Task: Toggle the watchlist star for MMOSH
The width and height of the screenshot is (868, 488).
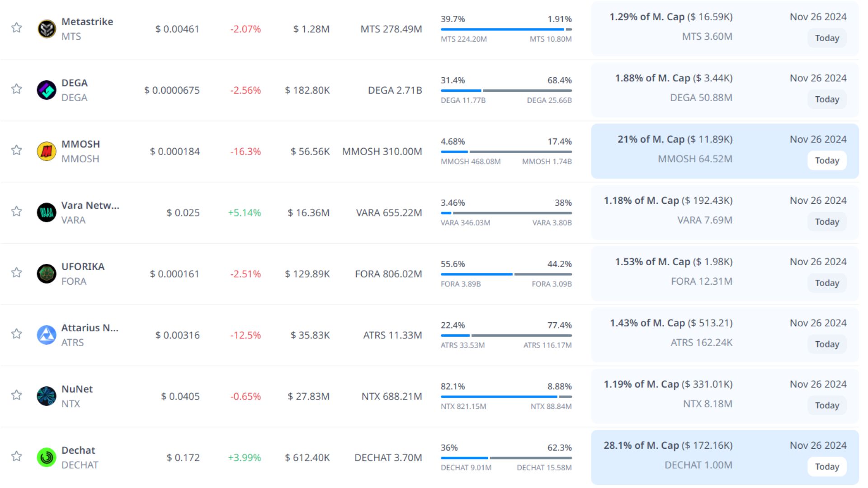Action: pyautogui.click(x=17, y=150)
